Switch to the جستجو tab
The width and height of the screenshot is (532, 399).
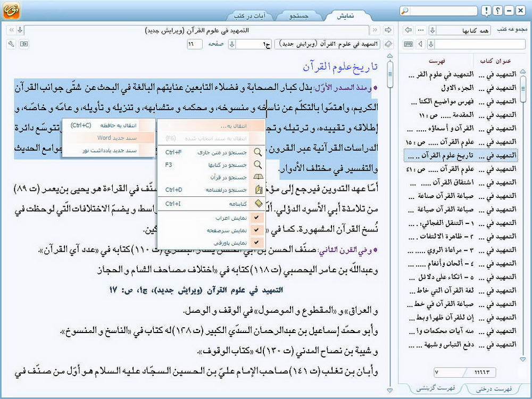[298, 15]
